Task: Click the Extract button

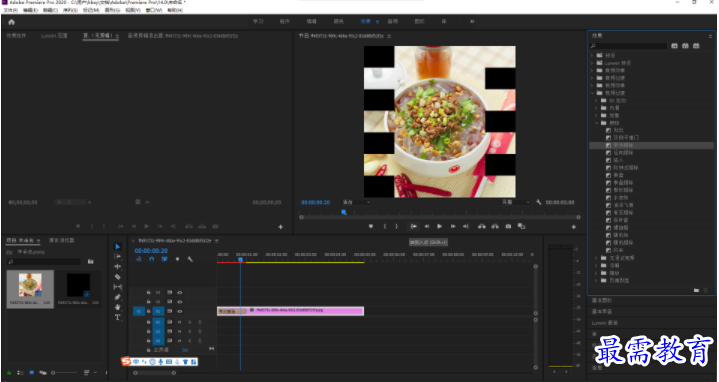Action: click(495, 226)
